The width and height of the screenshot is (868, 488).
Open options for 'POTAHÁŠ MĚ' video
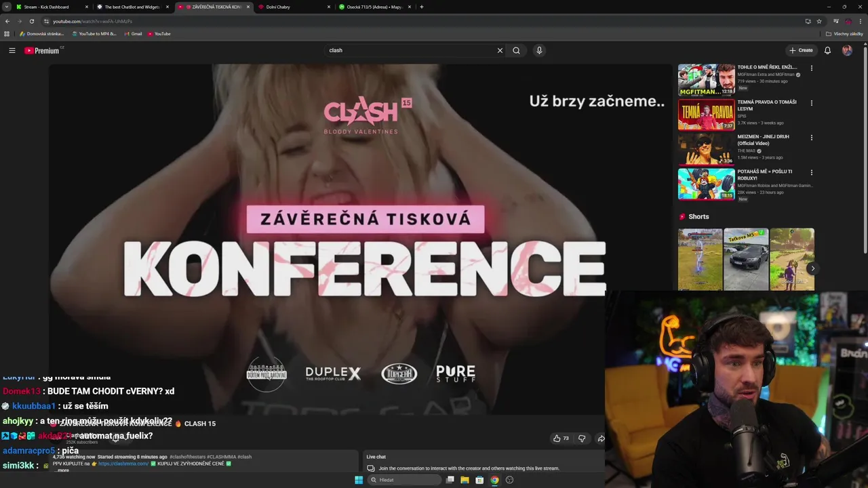[x=811, y=172]
